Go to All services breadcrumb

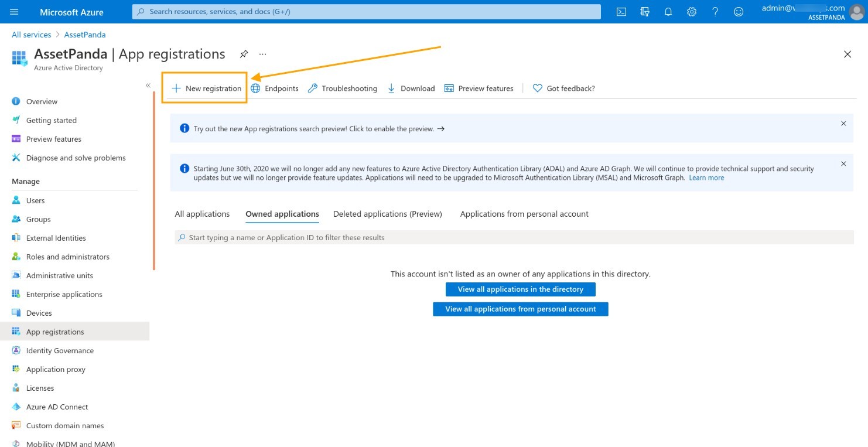point(32,35)
